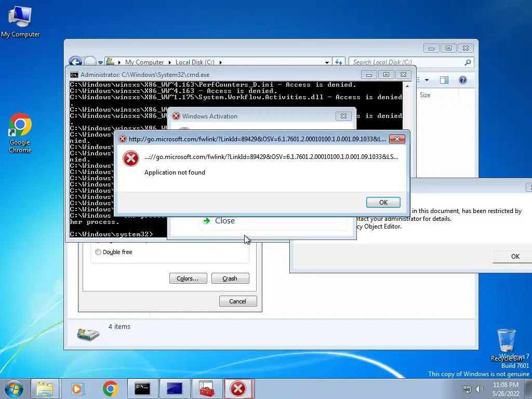Click the Explorer forward navigation button
This screenshot has width=532, height=399.
tap(90, 62)
